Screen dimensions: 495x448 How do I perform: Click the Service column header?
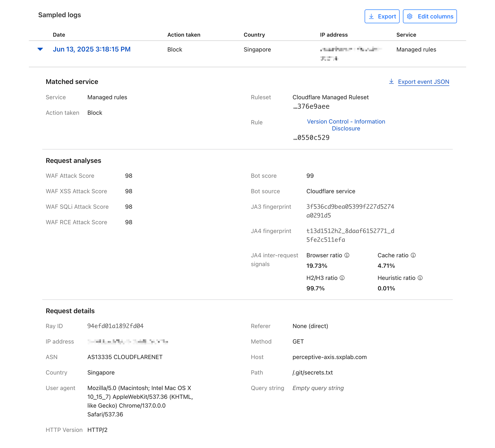pyautogui.click(x=406, y=35)
